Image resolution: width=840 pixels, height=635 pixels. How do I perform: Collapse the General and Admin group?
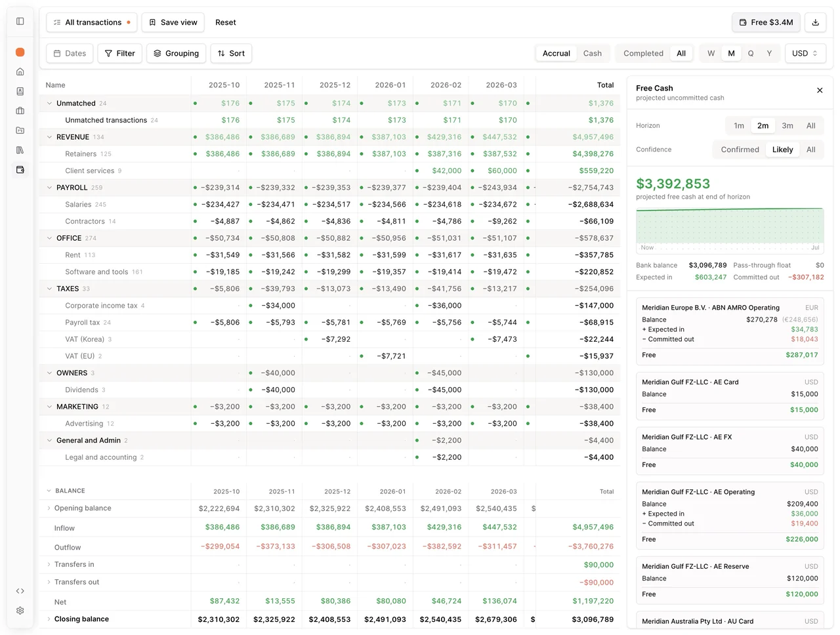pos(49,440)
